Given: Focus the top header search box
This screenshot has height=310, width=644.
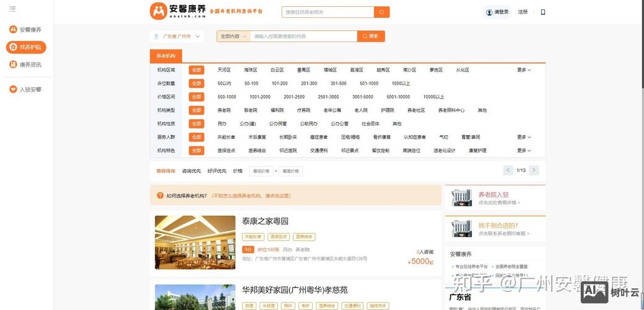Looking at the screenshot, I should click(x=328, y=12).
